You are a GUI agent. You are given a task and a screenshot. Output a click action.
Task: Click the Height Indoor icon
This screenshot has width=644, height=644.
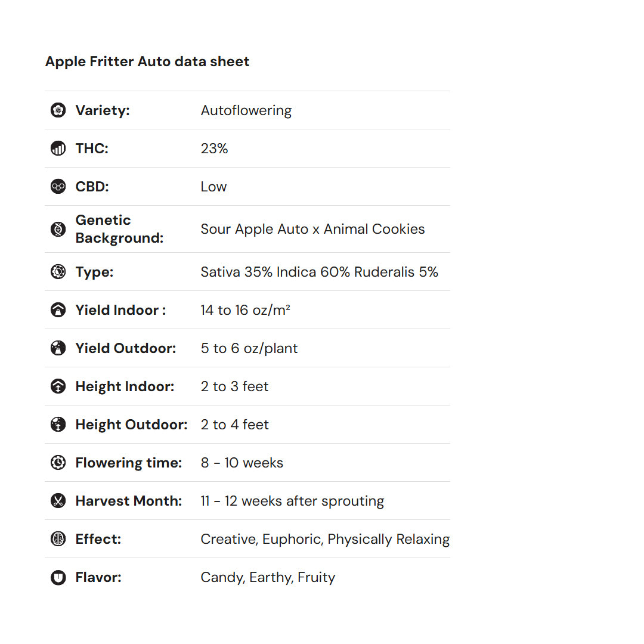58,386
